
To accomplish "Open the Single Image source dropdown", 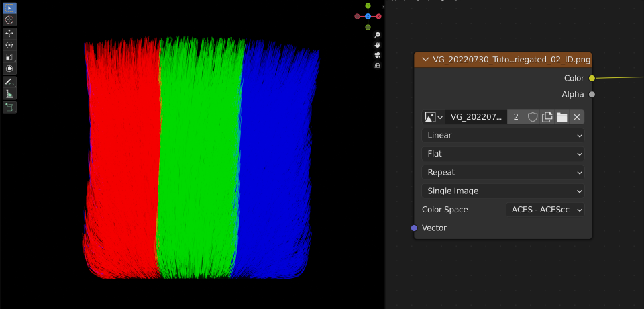I will click(x=503, y=191).
